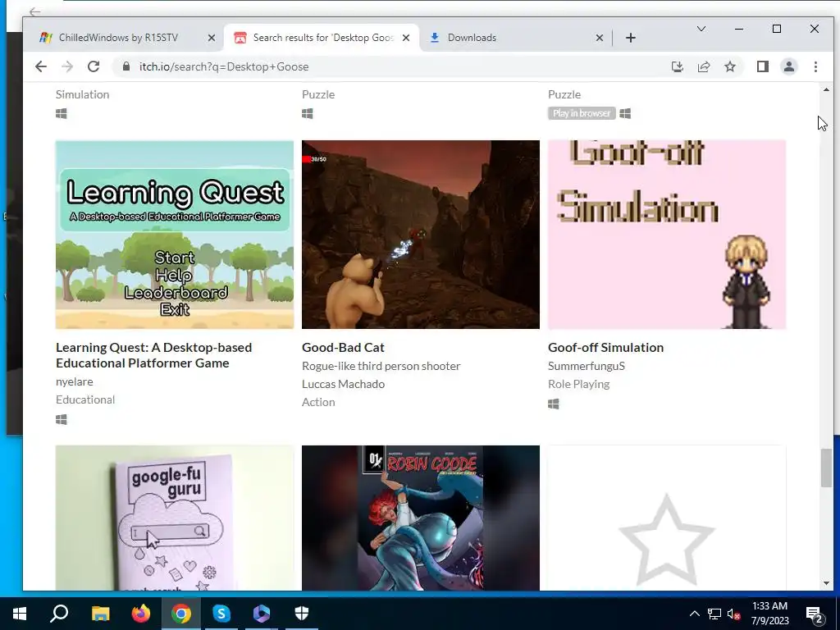Open the Robin Goode comic thumbnail

[x=421, y=518]
